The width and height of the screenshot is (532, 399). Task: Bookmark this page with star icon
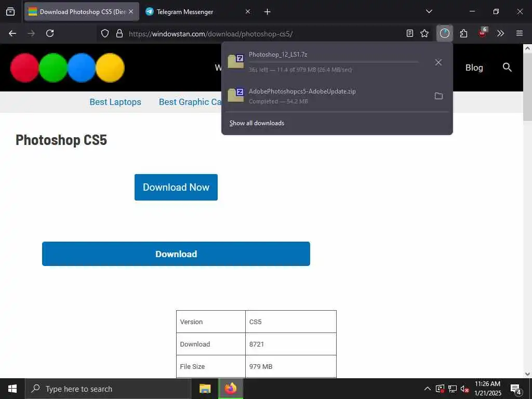point(424,33)
